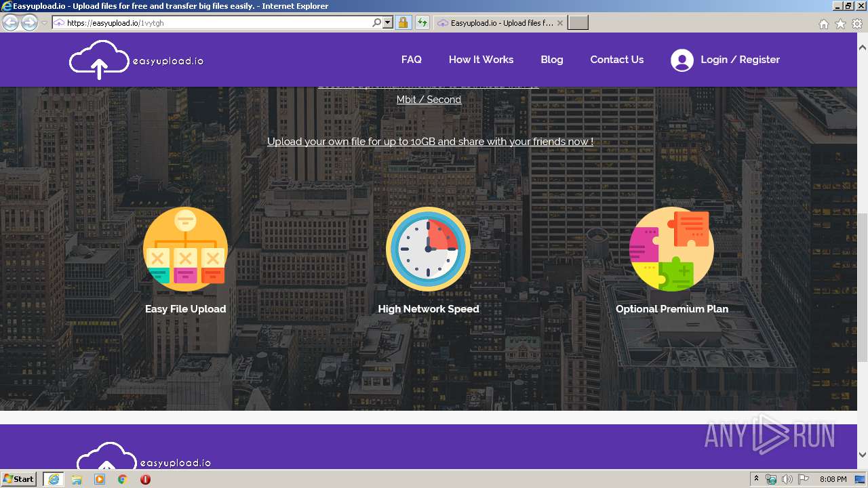Open Windows Media Player taskbar icon
This screenshot has width=868, height=488.
[x=100, y=479]
